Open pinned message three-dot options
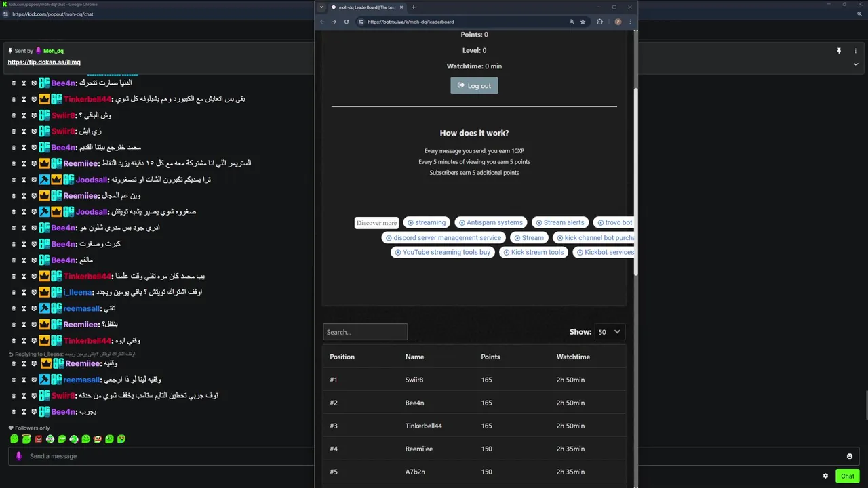 click(x=856, y=51)
